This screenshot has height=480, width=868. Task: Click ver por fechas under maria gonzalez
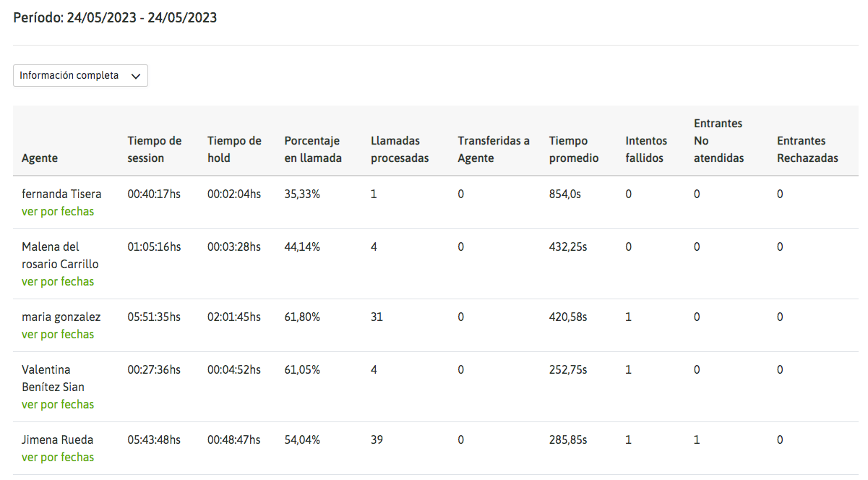(58, 334)
